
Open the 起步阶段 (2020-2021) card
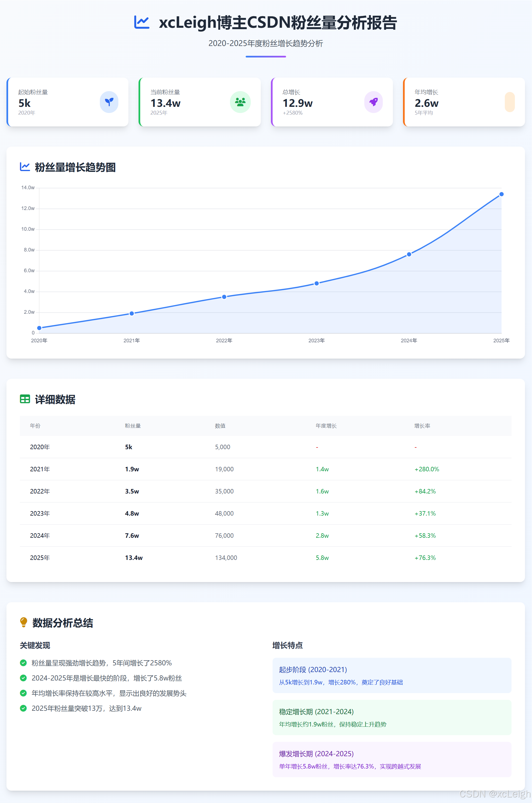(x=392, y=675)
